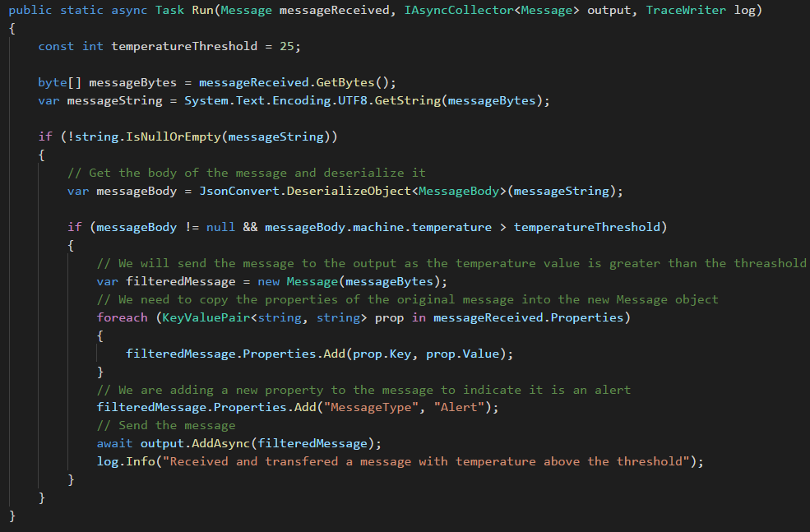Click the JsonConvert class name
Viewport: 810px width, 532px height.
click(x=233, y=191)
